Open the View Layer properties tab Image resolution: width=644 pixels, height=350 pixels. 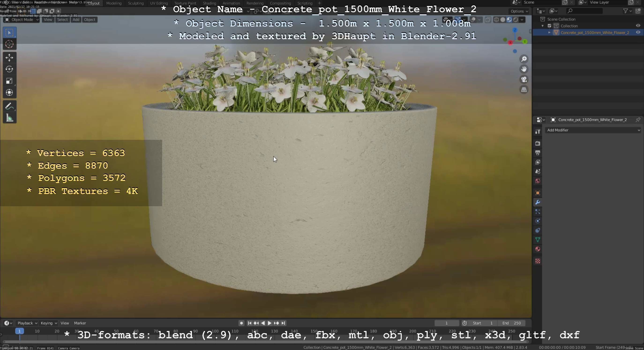[x=538, y=162]
